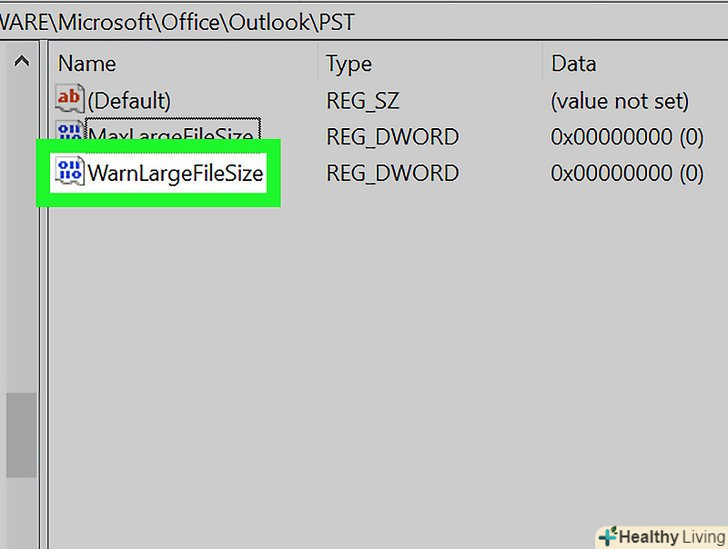The image size is (728, 549).
Task: Click REG_DWORD type of MaxLargeFileSize
Action: coord(392,136)
